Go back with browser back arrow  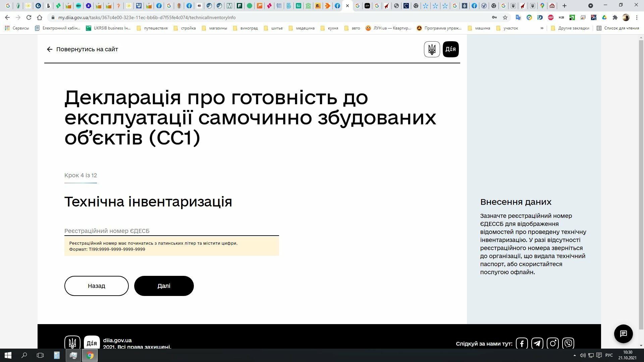7,17
